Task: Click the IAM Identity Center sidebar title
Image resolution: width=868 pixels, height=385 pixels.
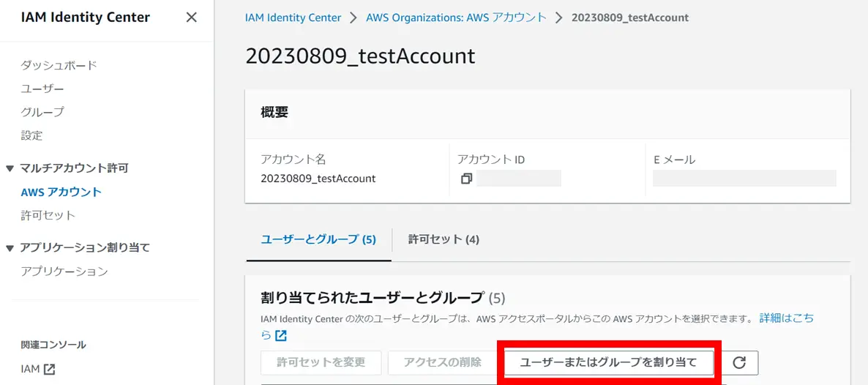Action: [85, 18]
